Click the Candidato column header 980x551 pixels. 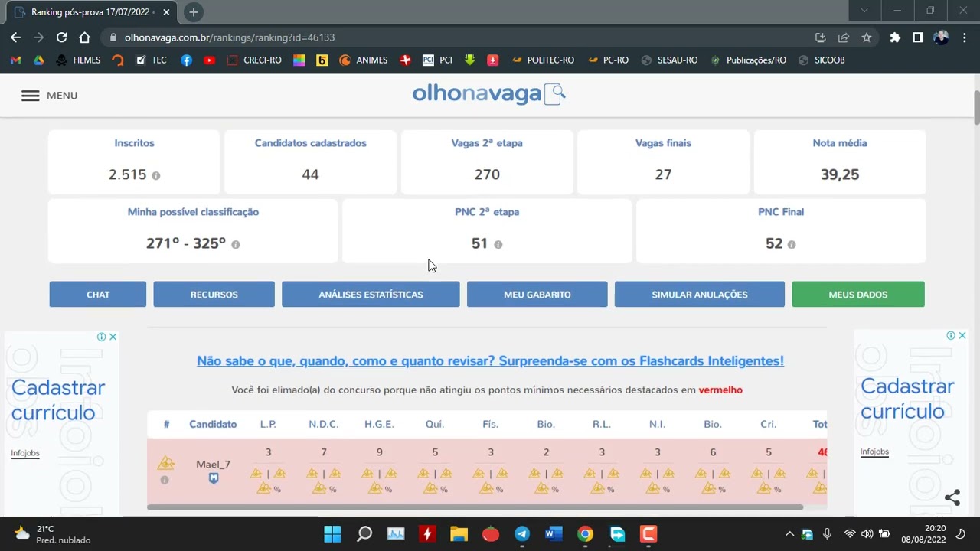[213, 424]
